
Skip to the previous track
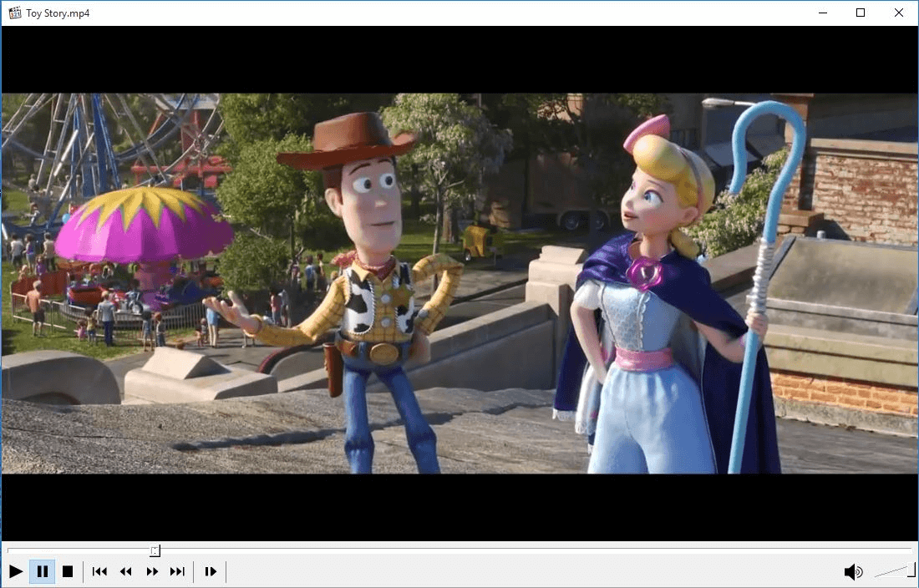(x=99, y=571)
